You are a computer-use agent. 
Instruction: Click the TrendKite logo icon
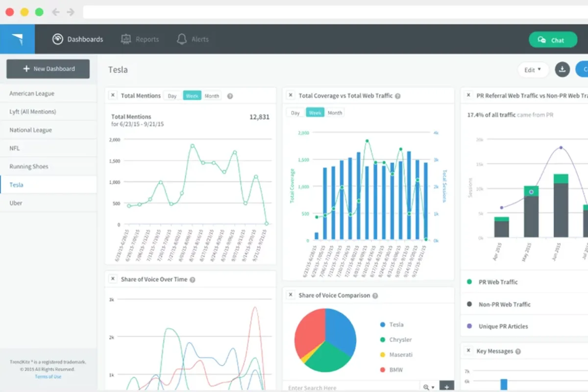17,39
